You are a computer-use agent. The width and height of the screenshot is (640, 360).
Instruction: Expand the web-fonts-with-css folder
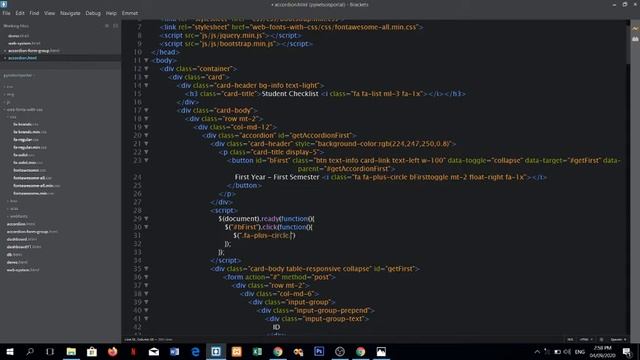coord(24,109)
